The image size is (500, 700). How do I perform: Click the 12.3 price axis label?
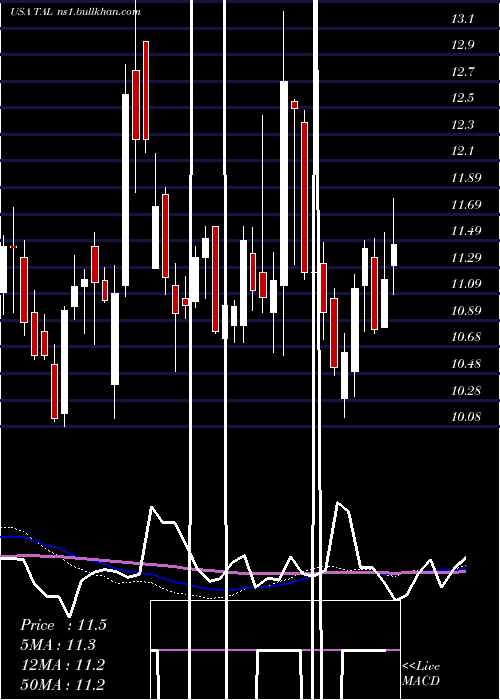tap(462, 125)
